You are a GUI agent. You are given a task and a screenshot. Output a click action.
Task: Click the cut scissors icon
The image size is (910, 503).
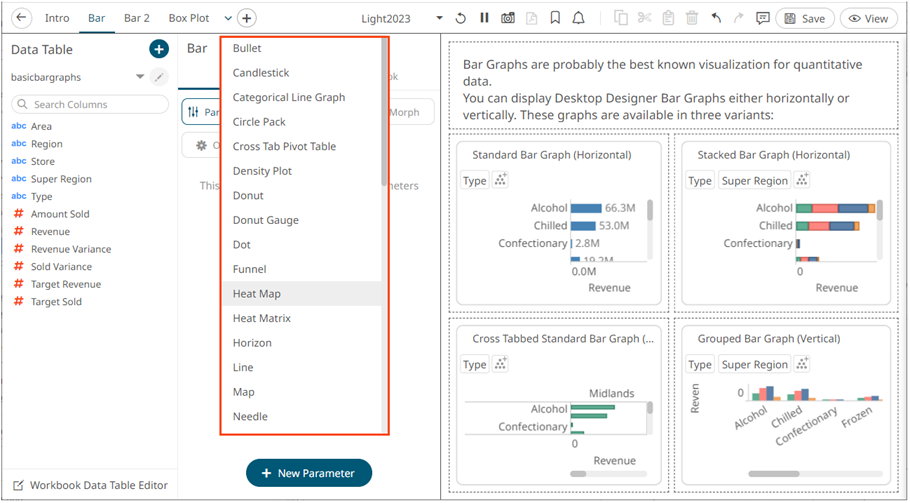pos(644,18)
